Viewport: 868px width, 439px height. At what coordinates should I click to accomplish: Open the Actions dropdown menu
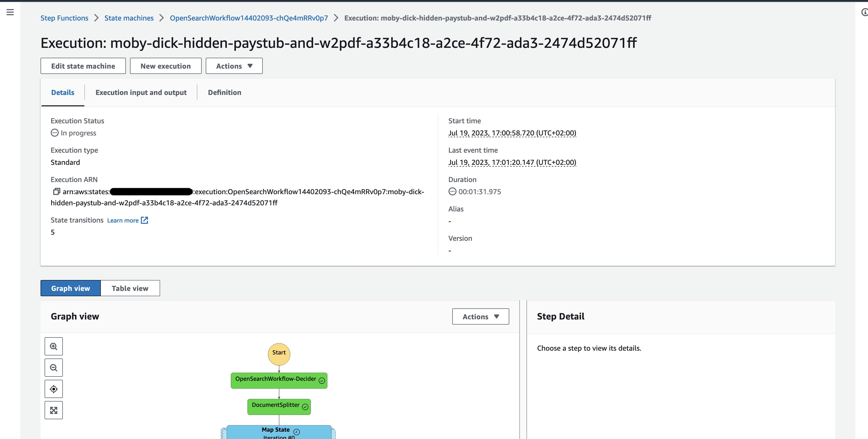pos(234,66)
